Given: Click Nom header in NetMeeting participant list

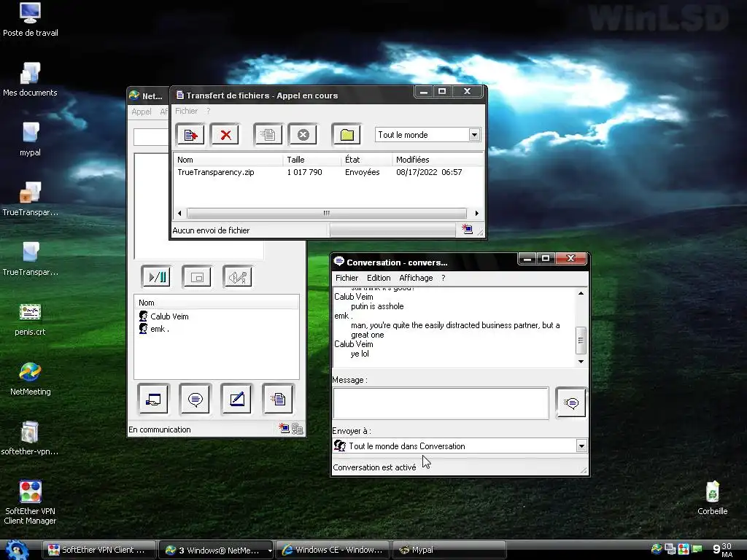Looking at the screenshot, I should [216, 303].
